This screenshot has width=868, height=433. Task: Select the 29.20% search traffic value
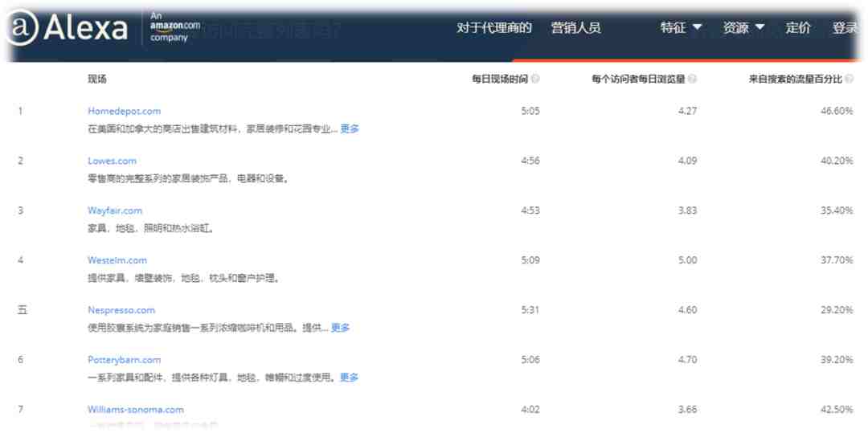click(x=837, y=309)
